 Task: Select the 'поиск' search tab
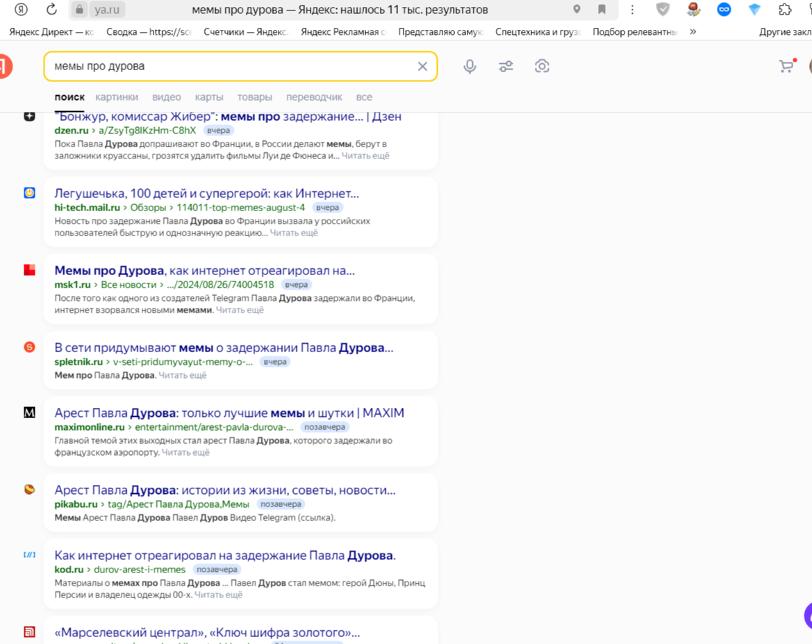click(69, 97)
